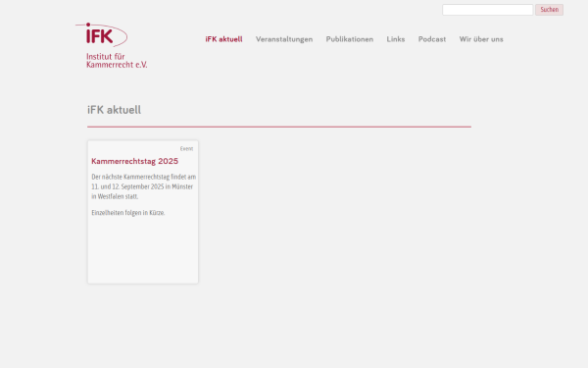This screenshot has height=368, width=588.
Task: Navigate to Podcast
Action: [x=432, y=39]
